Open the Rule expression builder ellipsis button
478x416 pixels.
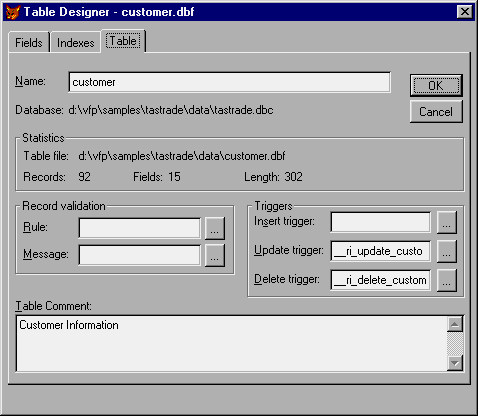pos(215,228)
